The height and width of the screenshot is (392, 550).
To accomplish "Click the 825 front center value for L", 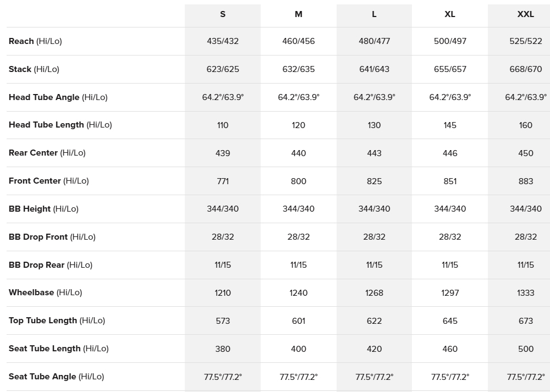I will point(374,181).
